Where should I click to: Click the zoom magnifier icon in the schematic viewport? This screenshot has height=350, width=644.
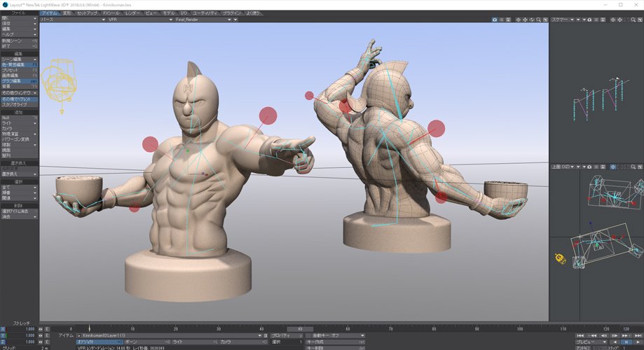click(x=633, y=20)
